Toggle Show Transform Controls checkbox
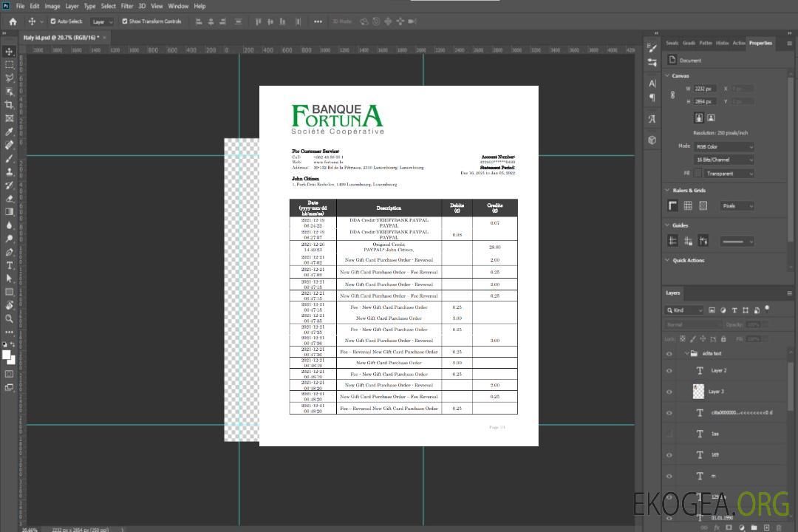Viewport: 798px width, 532px height. point(125,21)
